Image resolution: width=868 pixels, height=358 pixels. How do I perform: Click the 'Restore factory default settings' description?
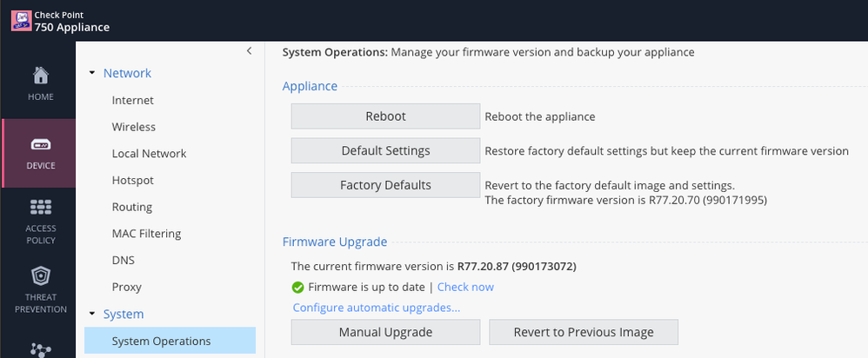click(666, 151)
